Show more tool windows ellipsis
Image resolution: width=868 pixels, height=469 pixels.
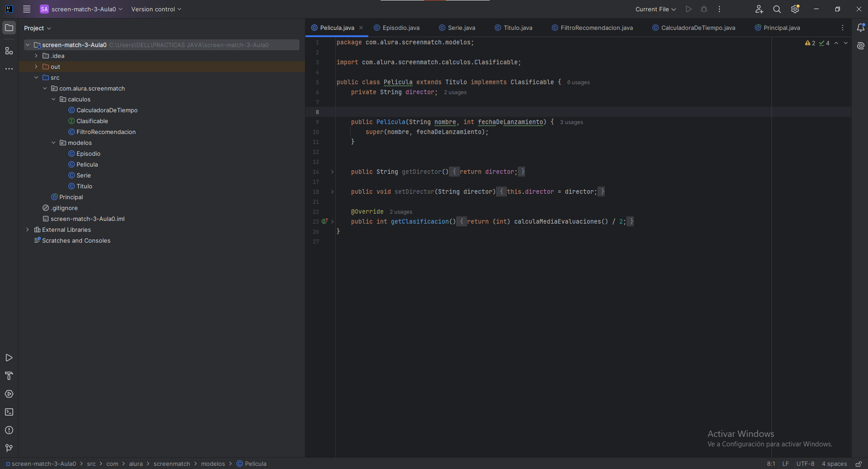9,69
